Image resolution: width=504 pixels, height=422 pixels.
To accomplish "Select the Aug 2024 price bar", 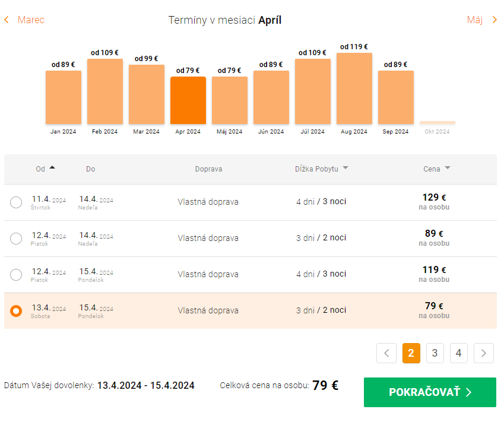I will pos(354,88).
